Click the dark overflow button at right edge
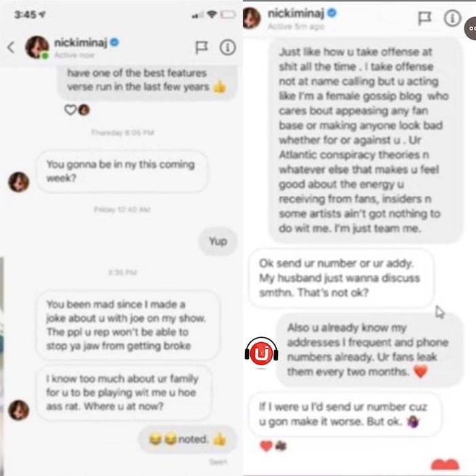Image resolution: width=476 pixels, height=476 pixels. (471, 29)
